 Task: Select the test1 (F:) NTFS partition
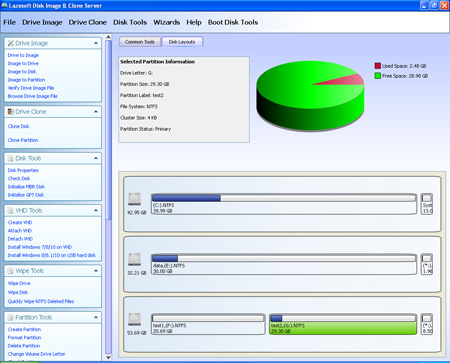pos(208,324)
